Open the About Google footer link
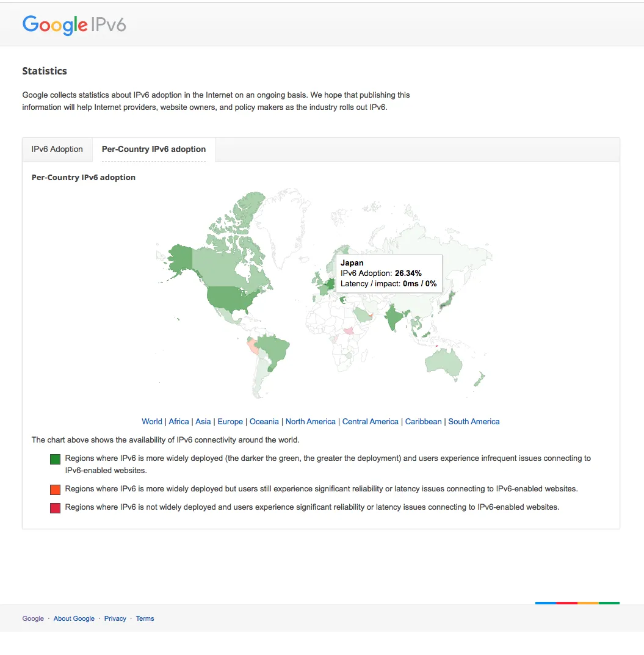The width and height of the screenshot is (644, 655). [74, 619]
